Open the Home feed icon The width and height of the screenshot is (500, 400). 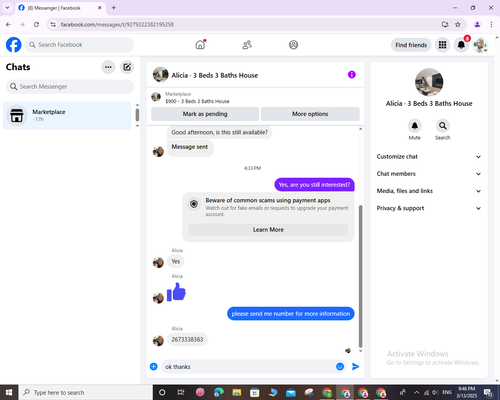(x=200, y=45)
